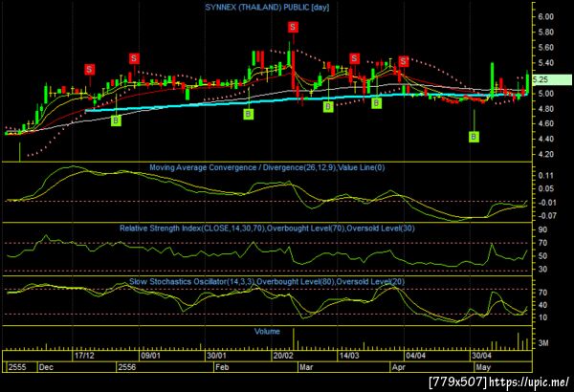Click the highlighted 5.25 current price tag
574x392 pixels.
click(552, 79)
